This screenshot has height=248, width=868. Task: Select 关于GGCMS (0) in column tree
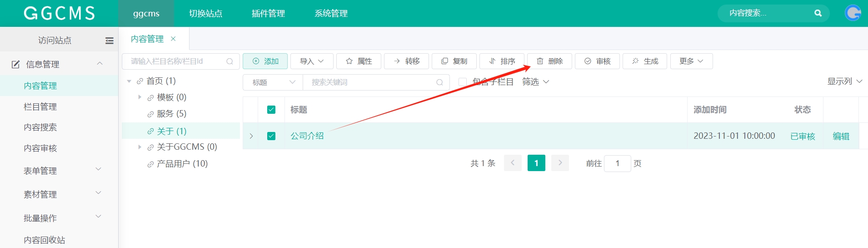pos(187,147)
